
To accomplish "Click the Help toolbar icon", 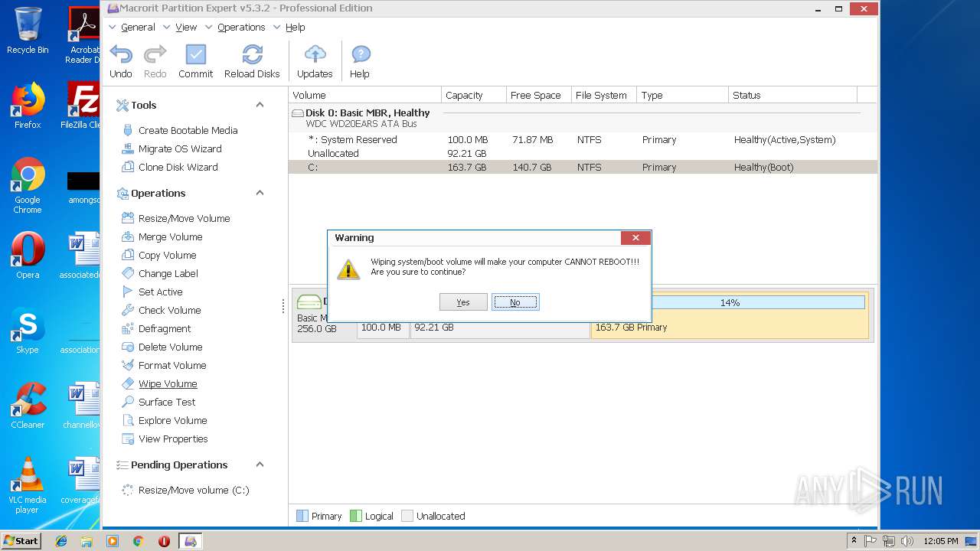I will [x=360, y=55].
